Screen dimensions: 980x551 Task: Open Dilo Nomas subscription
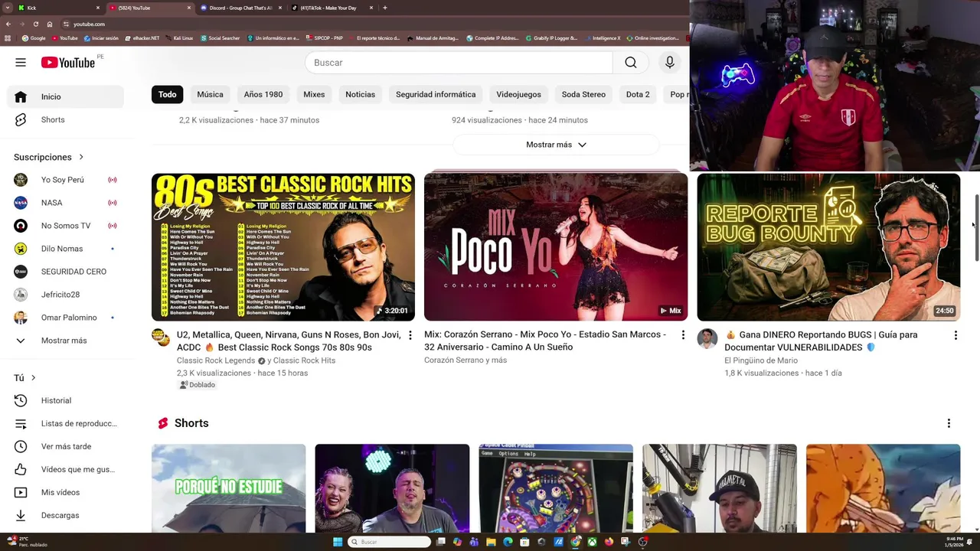tap(66, 249)
